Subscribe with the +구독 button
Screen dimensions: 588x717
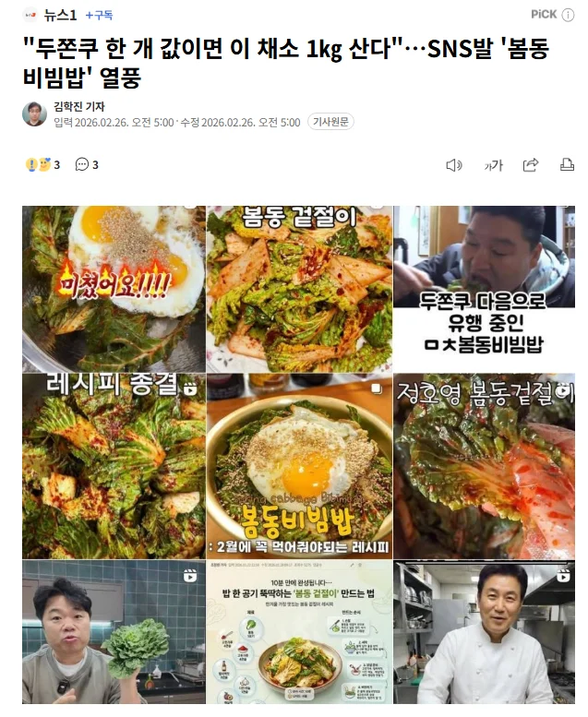tap(99, 15)
